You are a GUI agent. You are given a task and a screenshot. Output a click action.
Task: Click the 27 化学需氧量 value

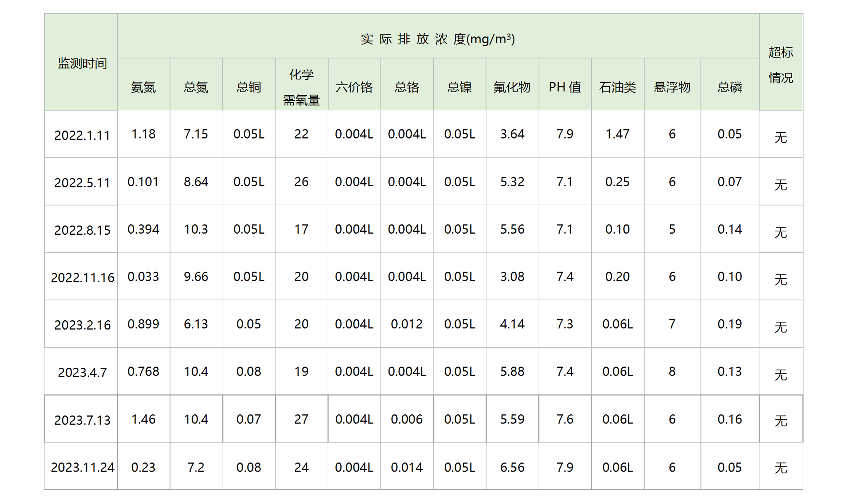click(301, 419)
